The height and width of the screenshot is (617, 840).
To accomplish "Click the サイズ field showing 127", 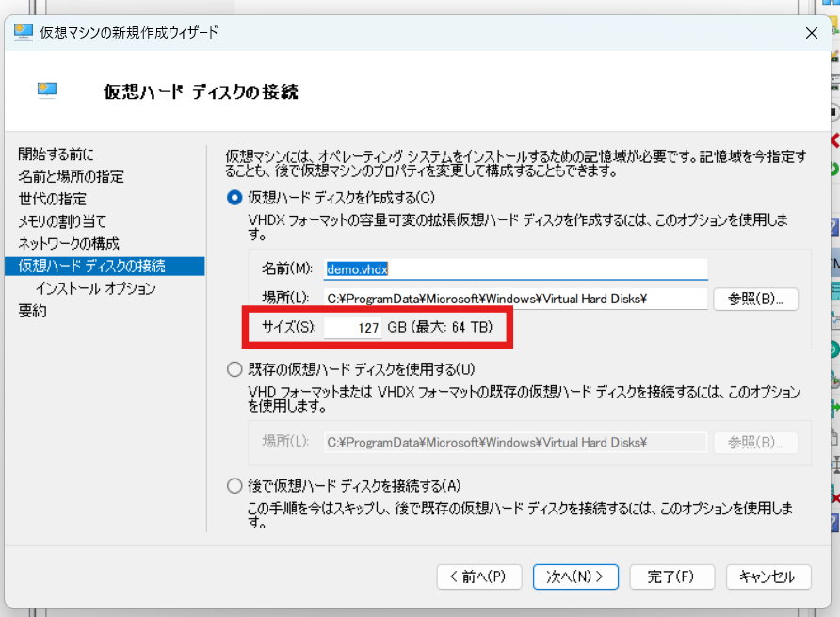I will (x=352, y=328).
